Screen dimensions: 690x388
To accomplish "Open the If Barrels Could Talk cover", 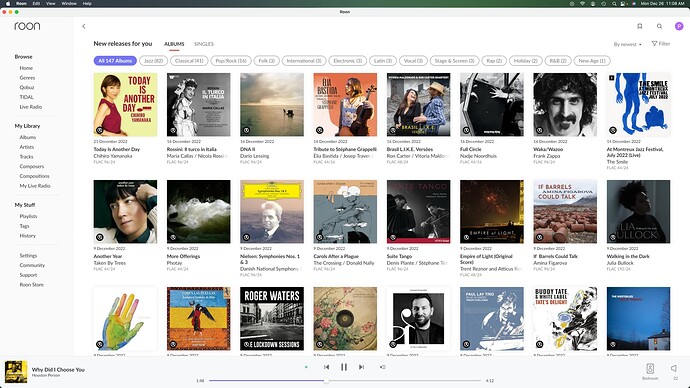I will [x=565, y=211].
